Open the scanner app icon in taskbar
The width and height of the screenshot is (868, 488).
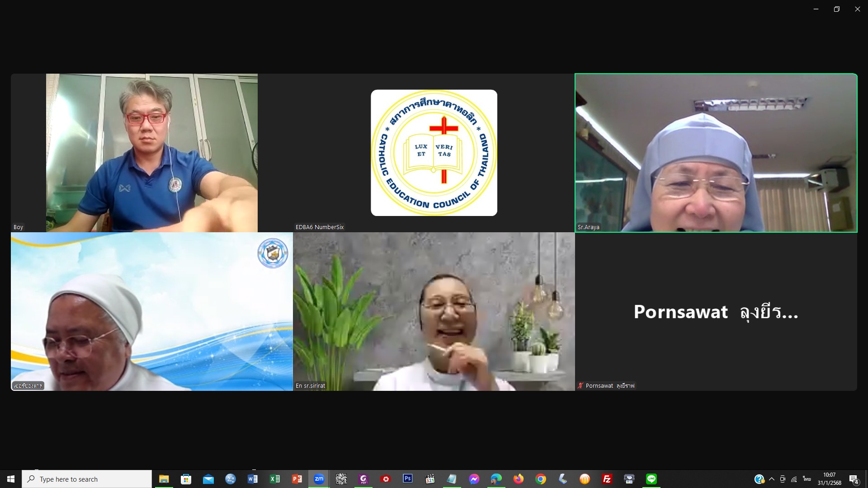tap(562, 479)
